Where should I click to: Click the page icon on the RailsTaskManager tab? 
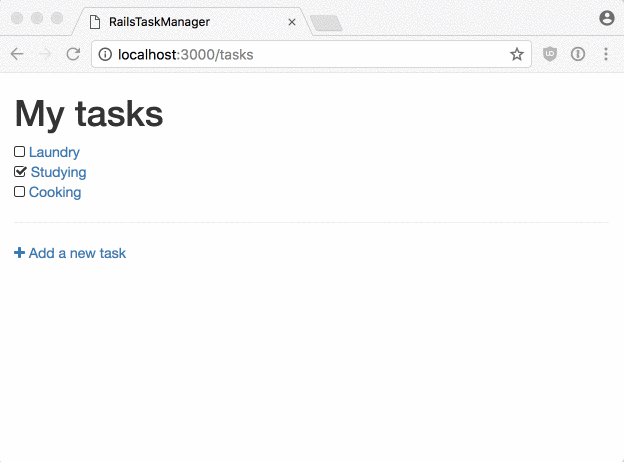(x=95, y=22)
